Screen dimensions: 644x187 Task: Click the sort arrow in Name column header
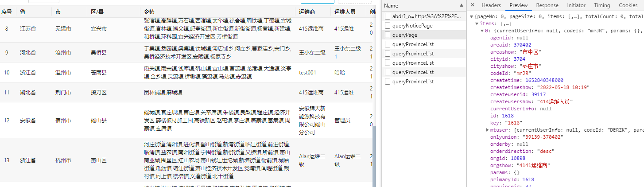pyautogui.click(x=462, y=5)
